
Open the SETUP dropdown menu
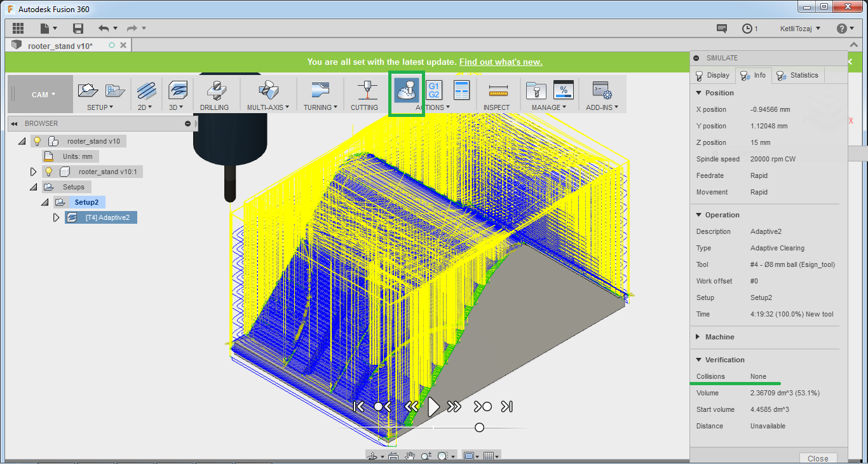click(x=100, y=107)
